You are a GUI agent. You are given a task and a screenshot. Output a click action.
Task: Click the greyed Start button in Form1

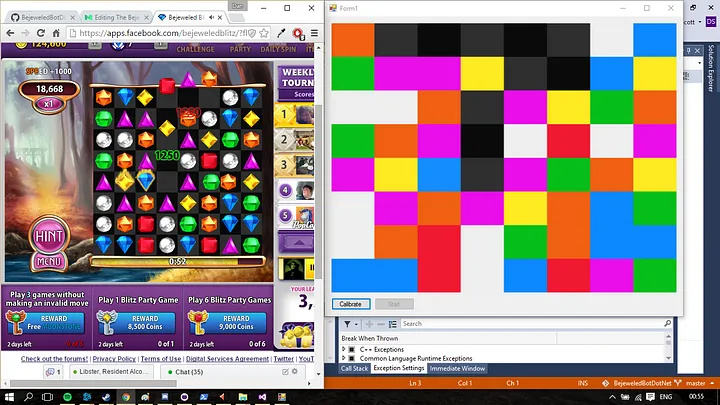[394, 304]
